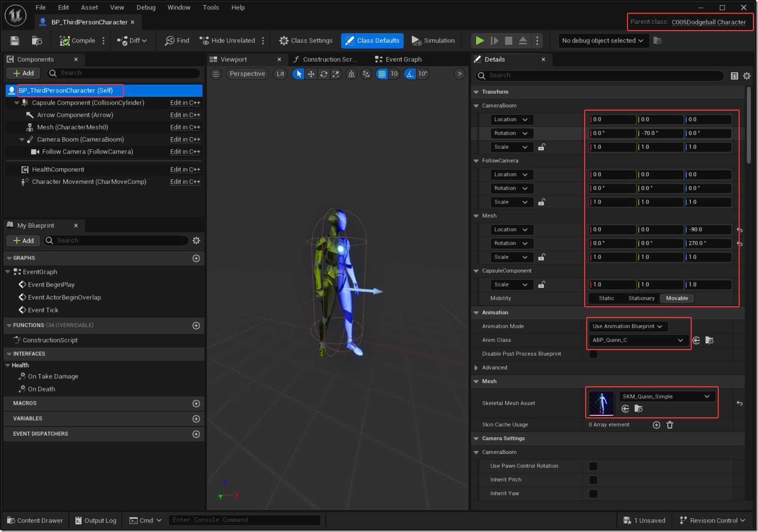Open the Animation Mode dropdown
758x532 pixels.
628,327
